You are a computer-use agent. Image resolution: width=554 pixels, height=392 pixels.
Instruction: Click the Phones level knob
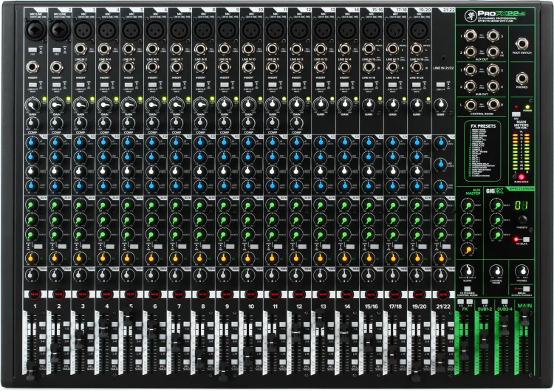tap(521, 270)
